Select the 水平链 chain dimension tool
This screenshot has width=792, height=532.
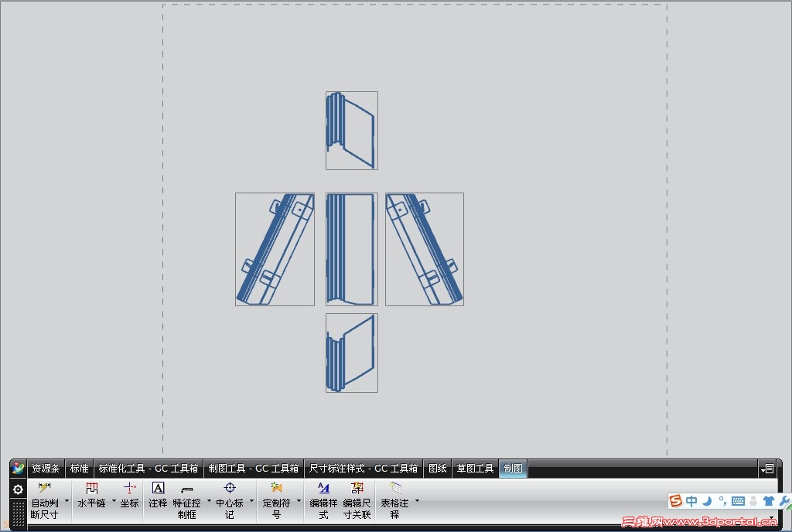click(x=91, y=495)
